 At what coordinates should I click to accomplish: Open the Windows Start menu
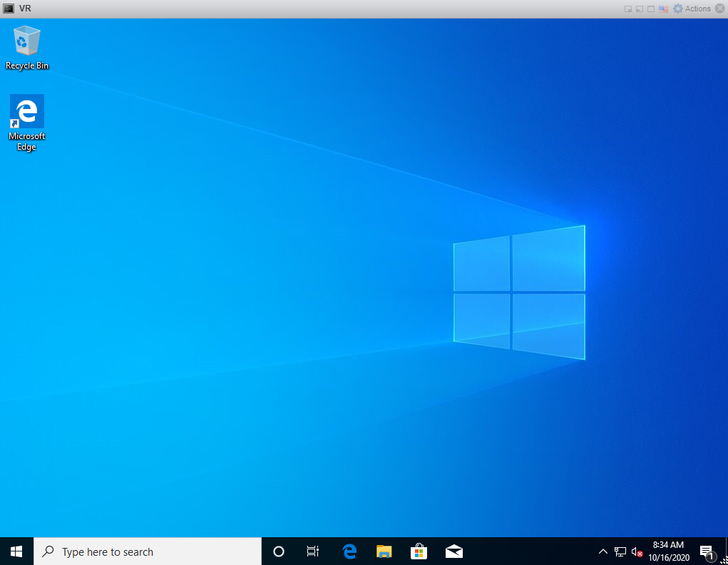(x=16, y=551)
